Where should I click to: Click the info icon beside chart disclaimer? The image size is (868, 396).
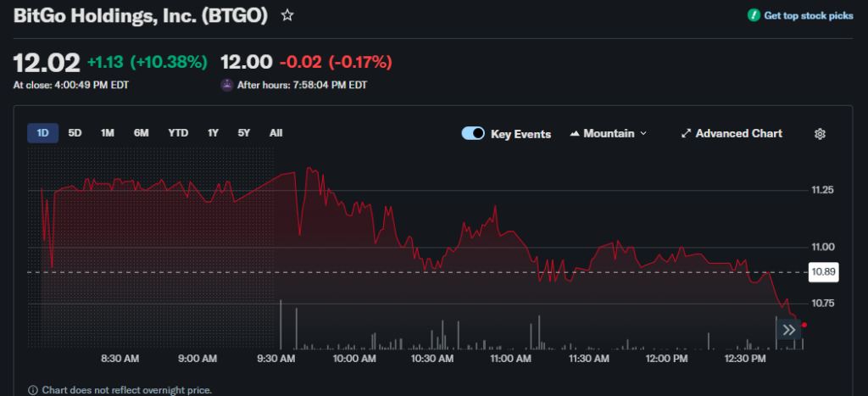coord(33,390)
